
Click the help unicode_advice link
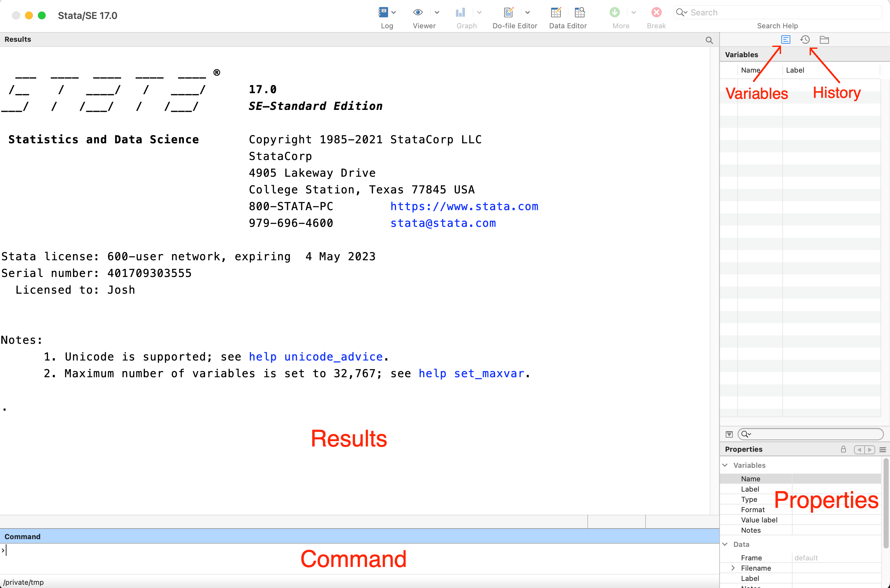pyautogui.click(x=315, y=357)
